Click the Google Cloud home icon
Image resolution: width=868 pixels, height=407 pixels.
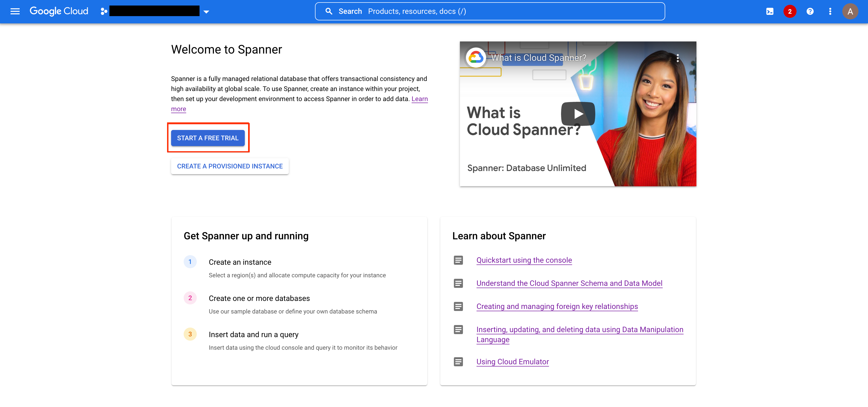click(59, 11)
